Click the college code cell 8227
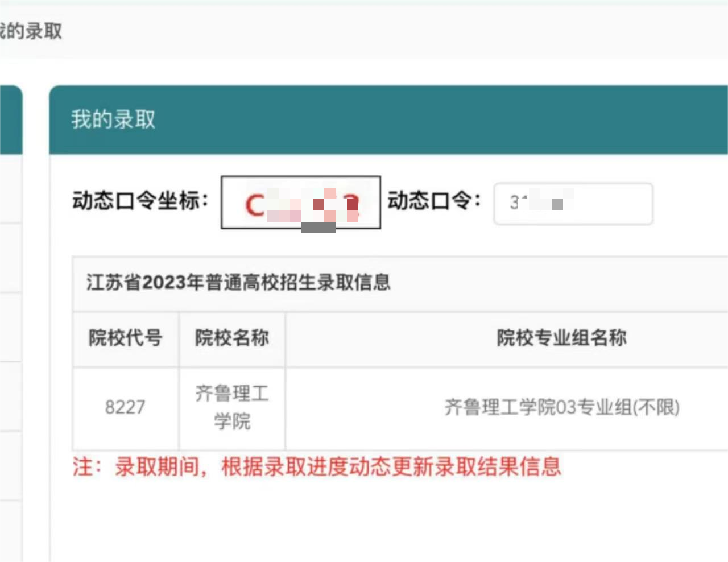 [x=126, y=407]
